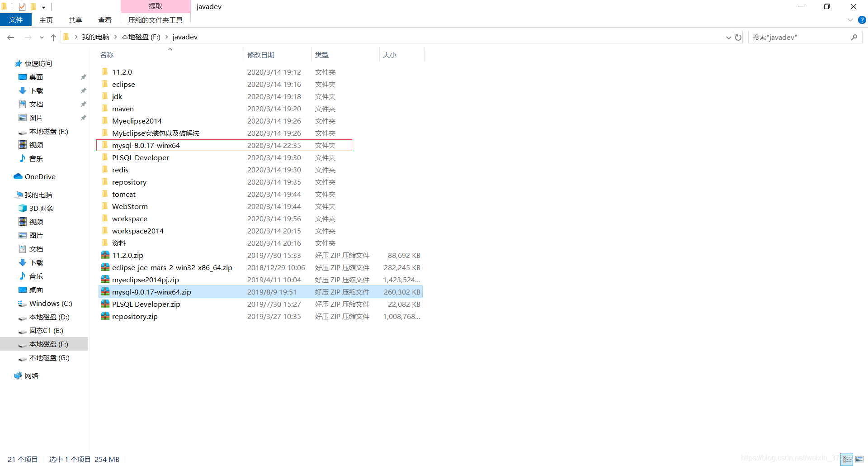Expand the ribbon with the chevron
This screenshot has height=466, width=868.
coord(850,20)
